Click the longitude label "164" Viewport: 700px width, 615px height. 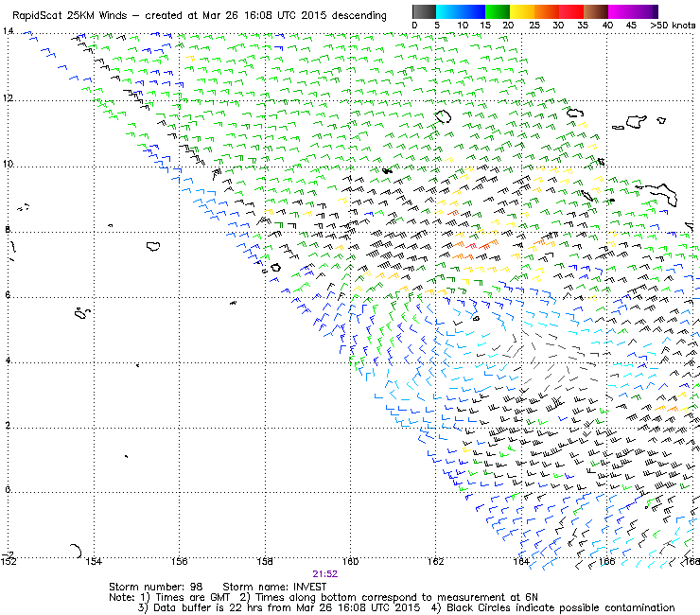[x=521, y=561]
